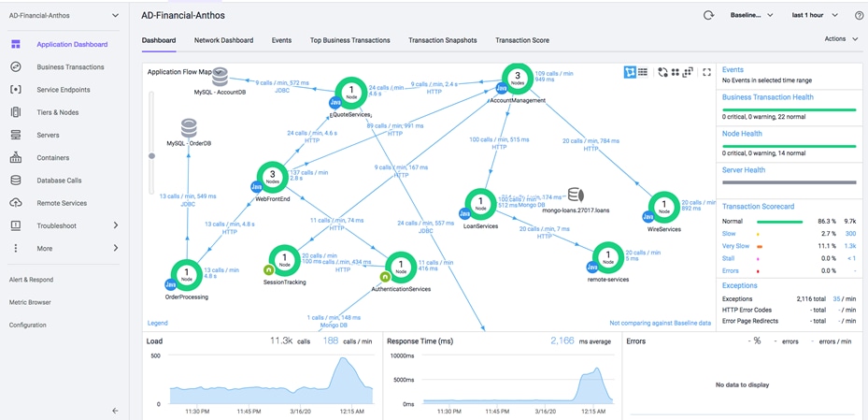The width and height of the screenshot is (868, 420).
Task: Click Servers sidebar icon
Action: (16, 136)
